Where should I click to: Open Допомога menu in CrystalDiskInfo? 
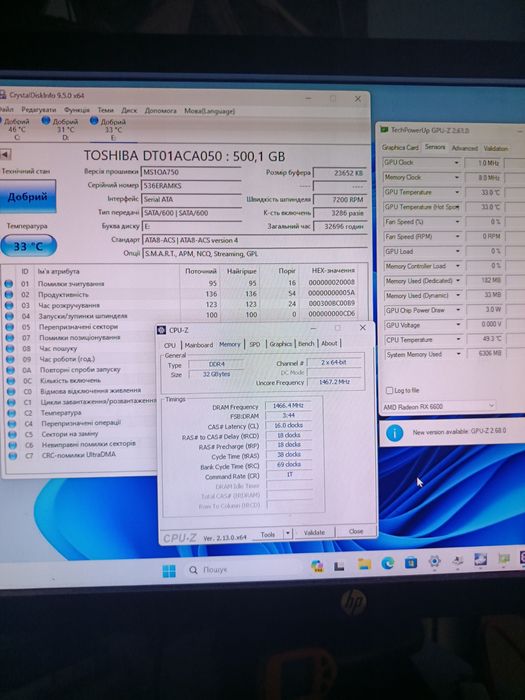tap(161, 111)
